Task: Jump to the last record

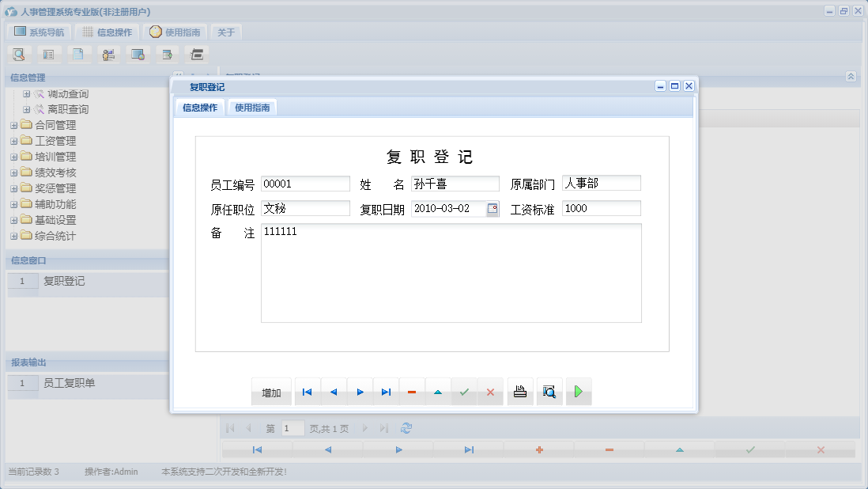Action: point(386,391)
